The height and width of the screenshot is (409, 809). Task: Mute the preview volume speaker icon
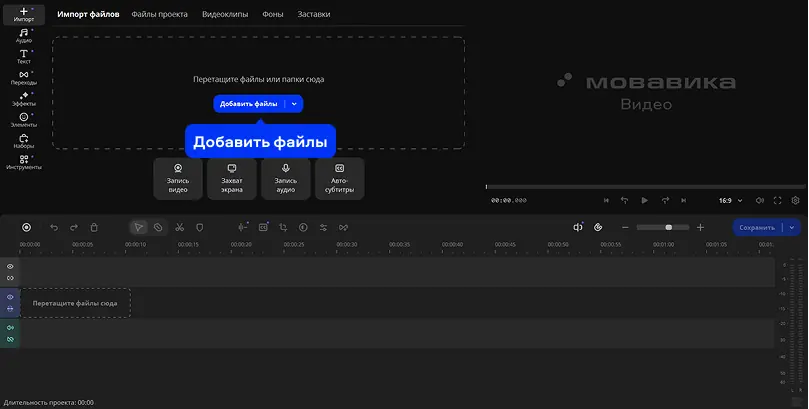point(759,201)
